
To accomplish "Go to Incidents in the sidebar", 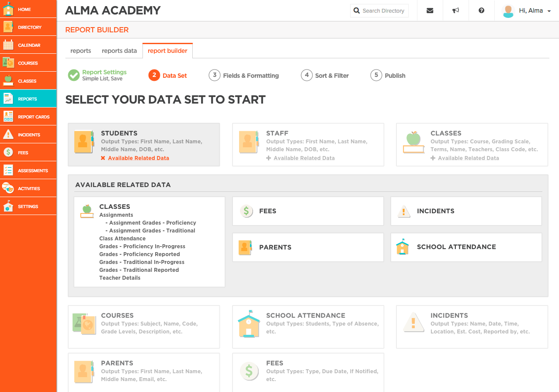I will pos(28,135).
